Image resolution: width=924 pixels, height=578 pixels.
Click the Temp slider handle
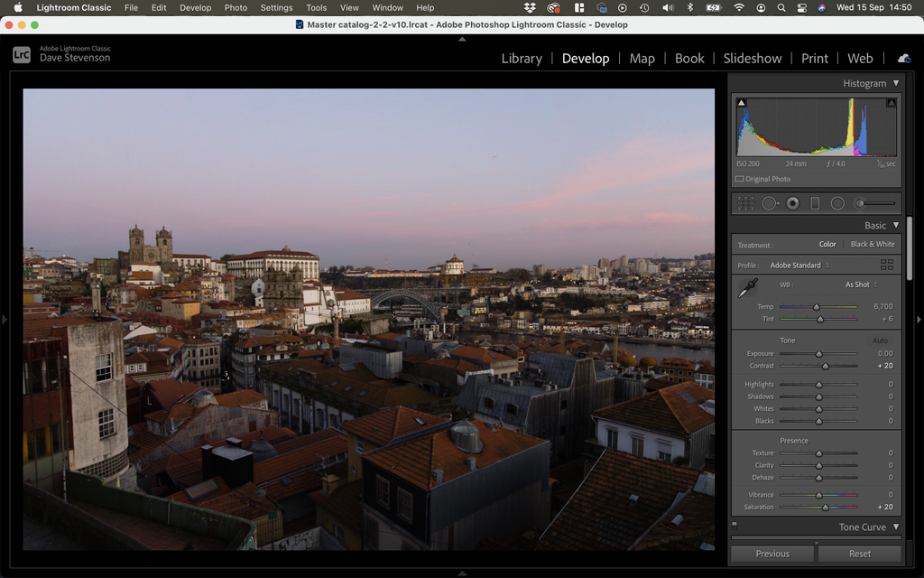pos(816,307)
